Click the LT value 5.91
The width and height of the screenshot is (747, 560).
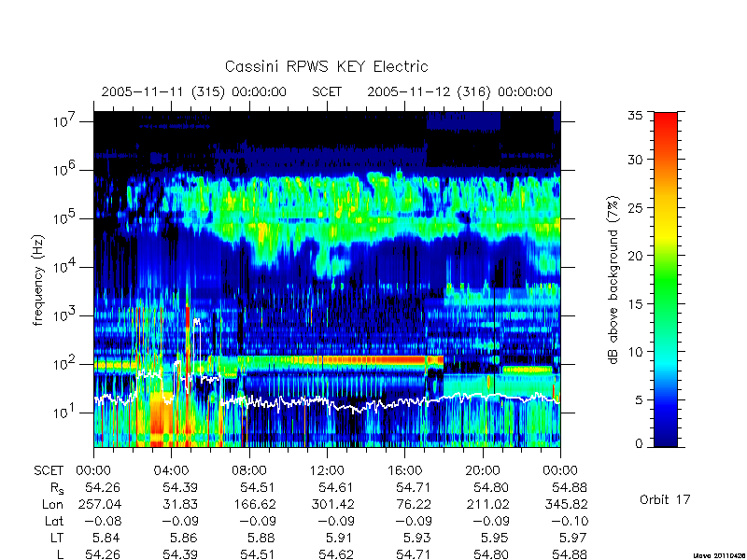(339, 538)
